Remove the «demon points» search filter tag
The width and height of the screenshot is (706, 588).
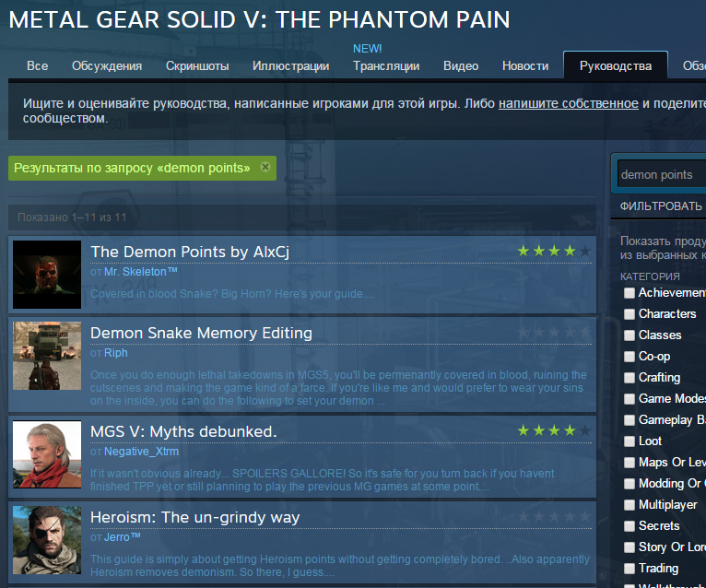pos(265,167)
